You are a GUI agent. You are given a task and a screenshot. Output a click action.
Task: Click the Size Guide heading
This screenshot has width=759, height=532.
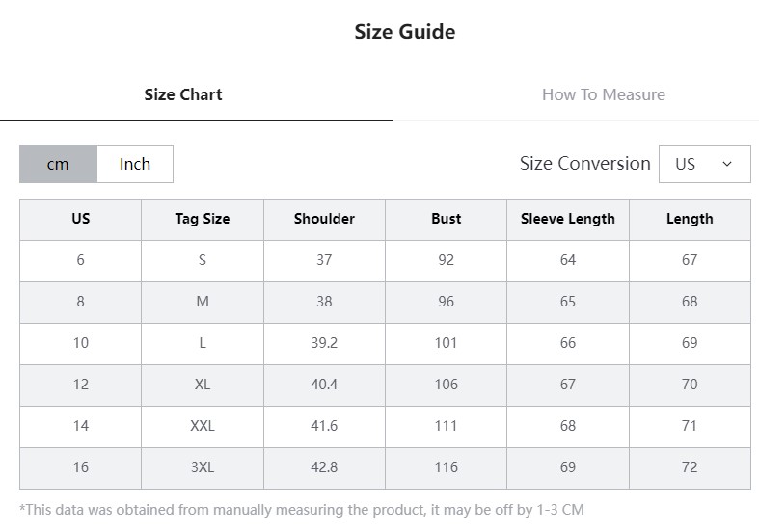pyautogui.click(x=405, y=32)
